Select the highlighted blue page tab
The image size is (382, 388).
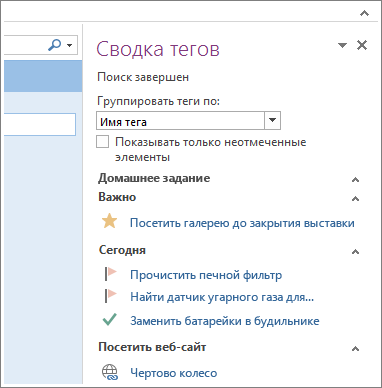[43, 76]
